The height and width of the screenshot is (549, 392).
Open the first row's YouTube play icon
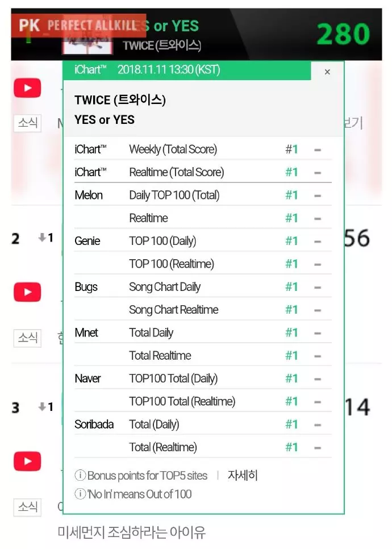pos(27,88)
